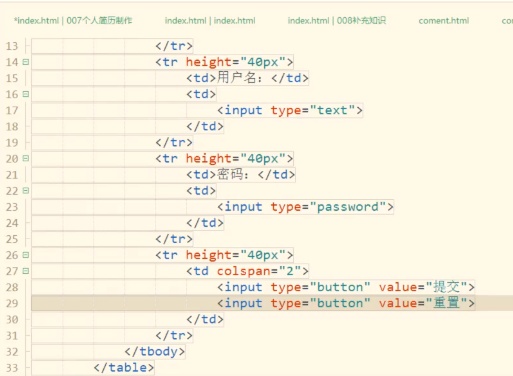The image size is (513, 376).
Task: Click the 密码 td code on line 21
Action: click(241, 175)
